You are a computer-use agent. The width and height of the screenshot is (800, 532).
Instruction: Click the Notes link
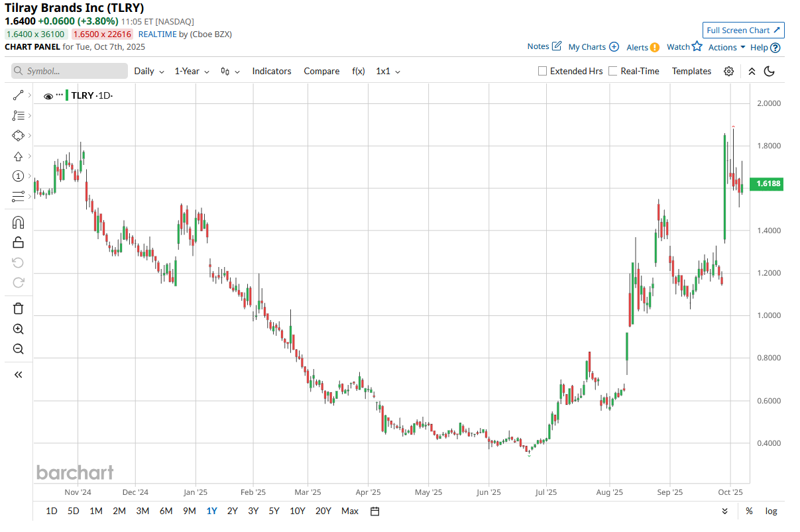[538, 46]
